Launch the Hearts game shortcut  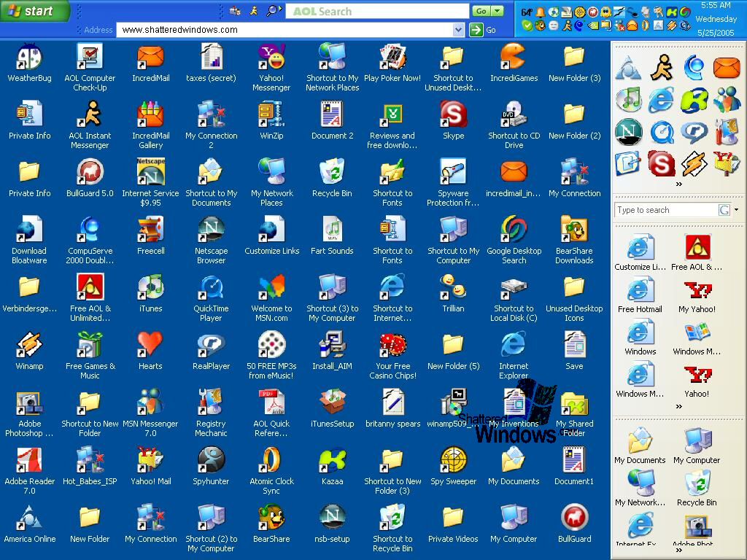click(x=150, y=351)
